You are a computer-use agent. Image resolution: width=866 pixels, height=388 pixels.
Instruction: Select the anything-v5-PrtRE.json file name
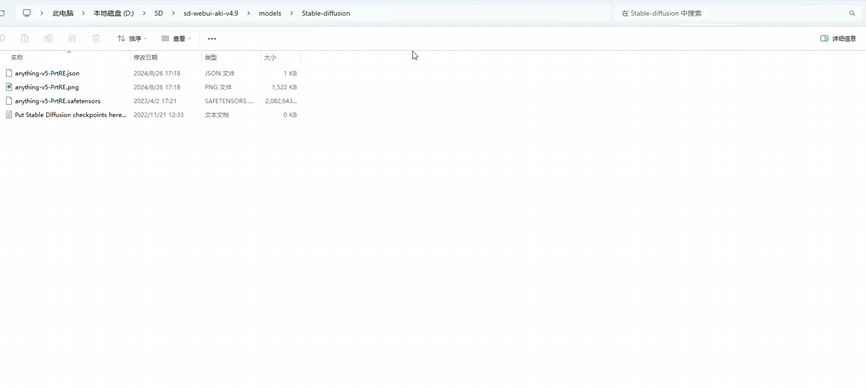tap(47, 73)
